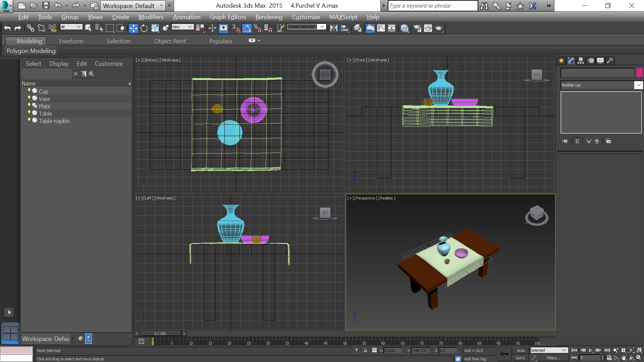644x362 pixels.
Task: Open the MAXScript menu
Action: point(343,17)
